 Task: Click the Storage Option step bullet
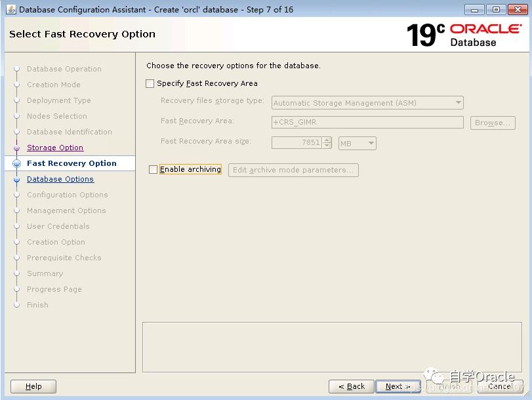pos(17,148)
